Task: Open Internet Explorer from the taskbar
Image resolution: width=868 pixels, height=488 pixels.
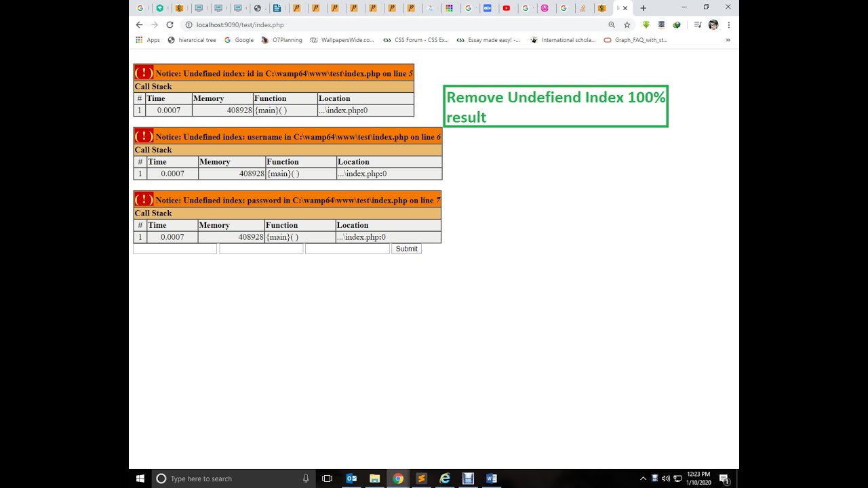Action: point(445,479)
